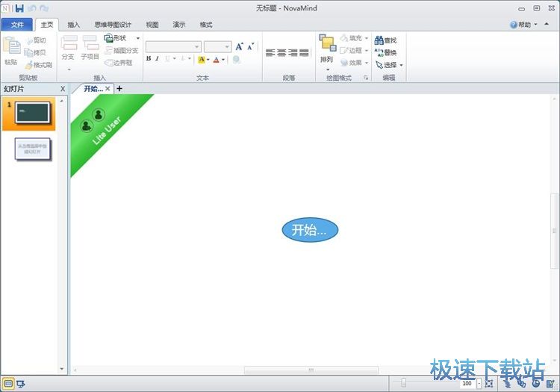Click the zoom slider in status bar
The height and width of the screenshot is (392, 560).
point(404,383)
